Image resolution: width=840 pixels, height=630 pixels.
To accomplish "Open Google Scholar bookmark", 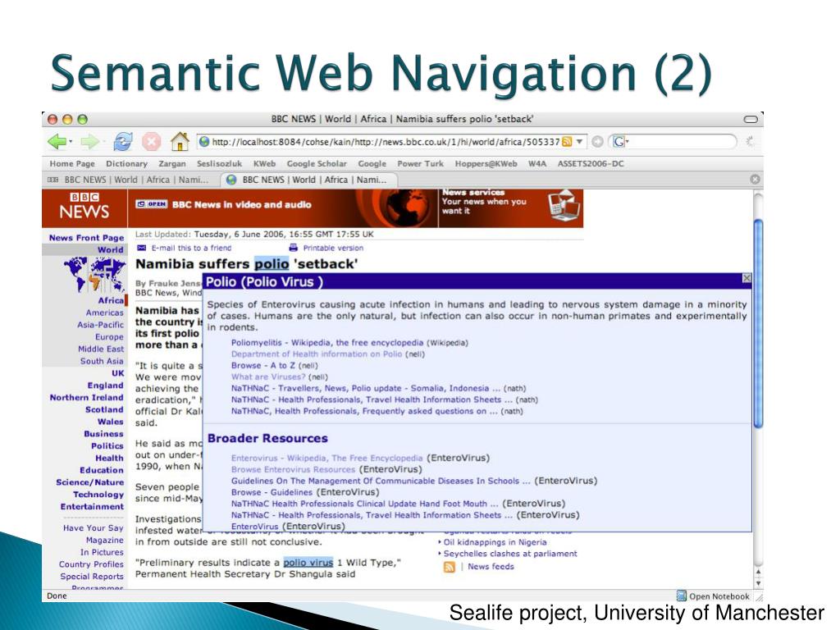I will pos(317,164).
